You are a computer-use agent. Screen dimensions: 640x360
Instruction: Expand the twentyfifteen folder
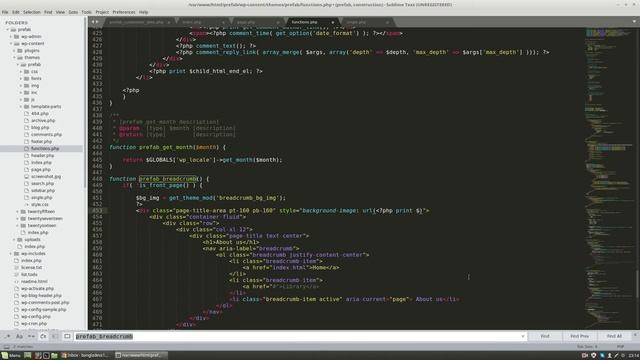point(18,211)
